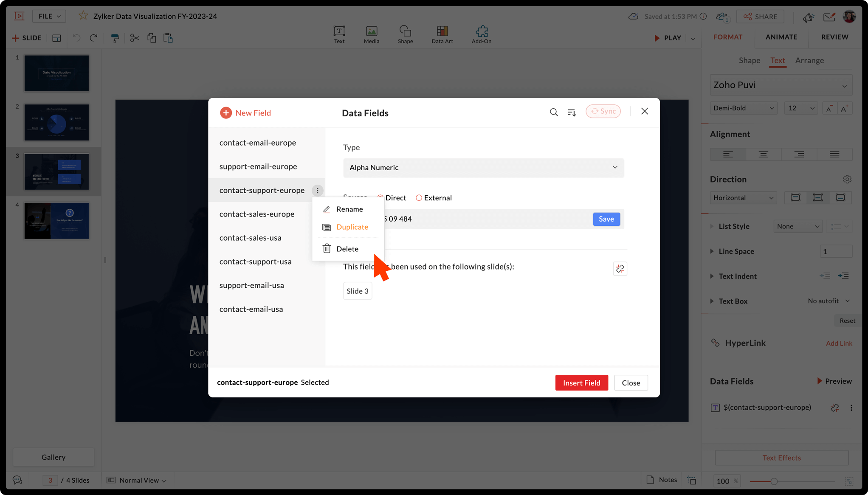Choose Duplicate from the context menu
868x495 pixels.
[x=352, y=227]
